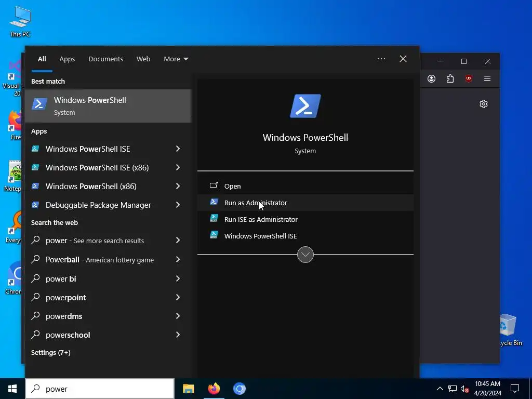
Task: Click the network status tray icon
Action: tap(453, 389)
